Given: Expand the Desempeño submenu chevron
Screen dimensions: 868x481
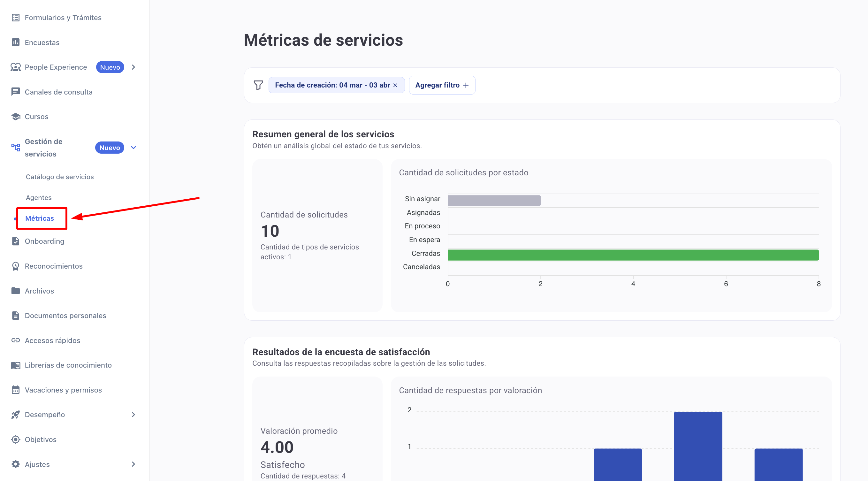Looking at the screenshot, I should pos(133,415).
